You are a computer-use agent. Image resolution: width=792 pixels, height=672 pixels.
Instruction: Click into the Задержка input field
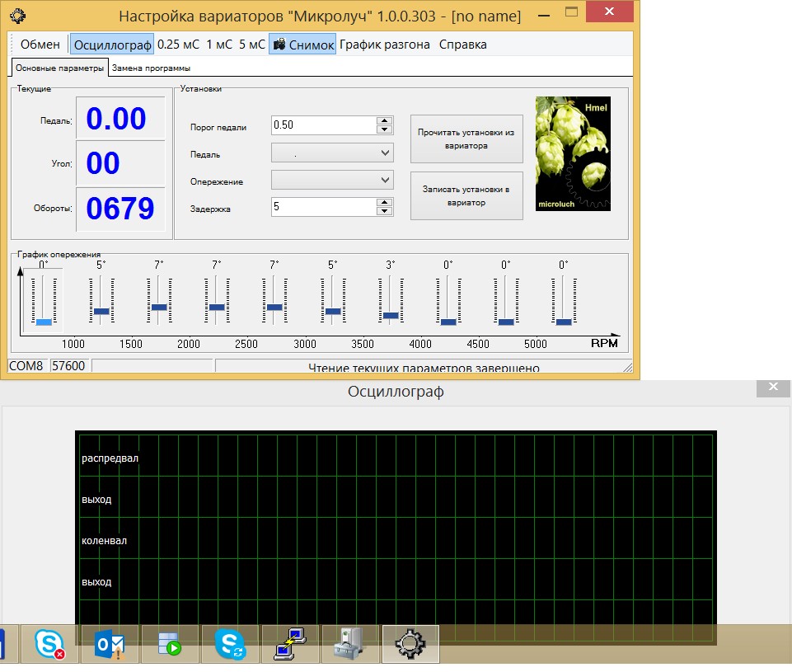[x=322, y=207]
